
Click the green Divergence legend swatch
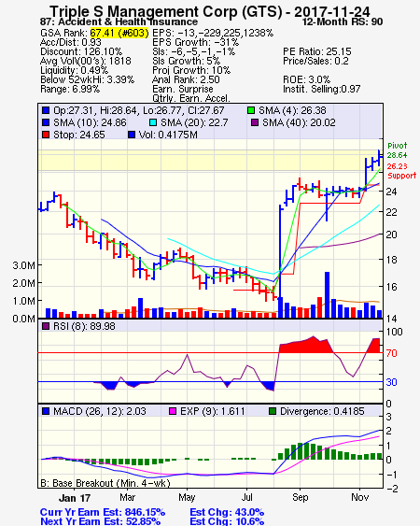point(273,411)
